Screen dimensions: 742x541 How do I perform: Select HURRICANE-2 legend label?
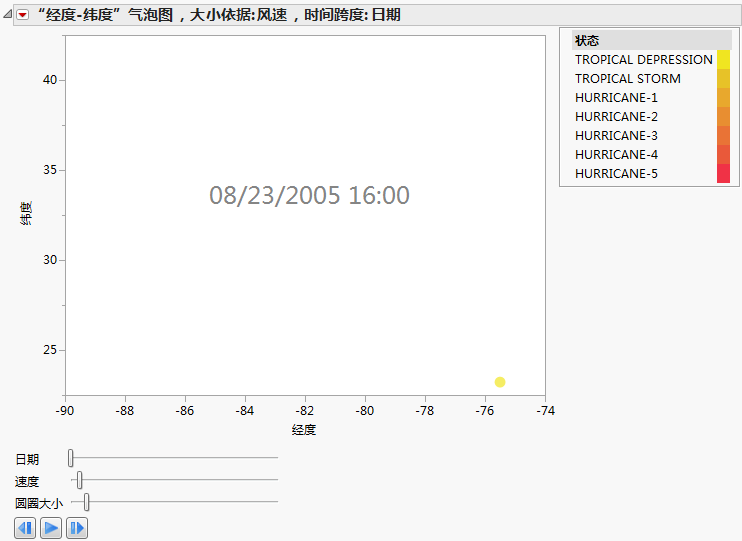pyautogui.click(x=616, y=116)
